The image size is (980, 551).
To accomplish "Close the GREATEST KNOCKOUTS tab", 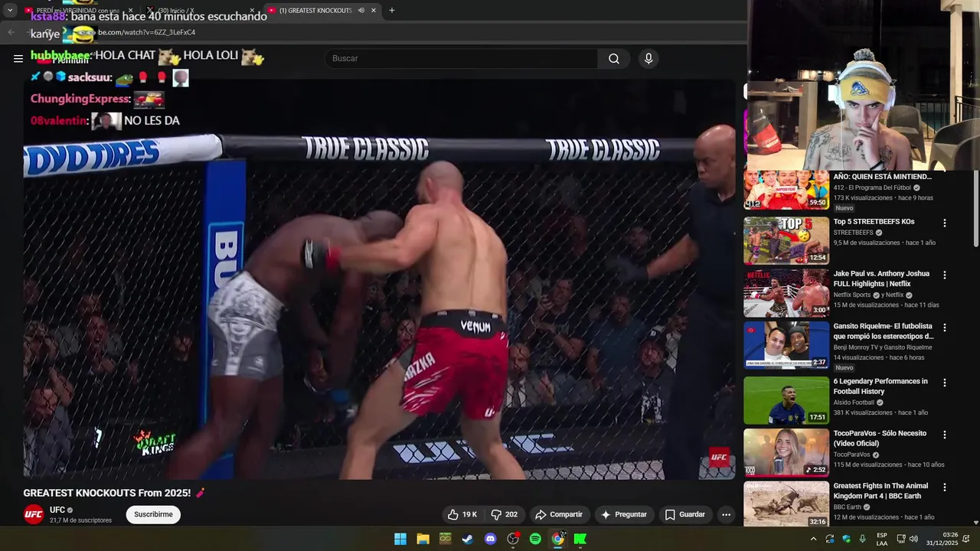I will pyautogui.click(x=374, y=10).
